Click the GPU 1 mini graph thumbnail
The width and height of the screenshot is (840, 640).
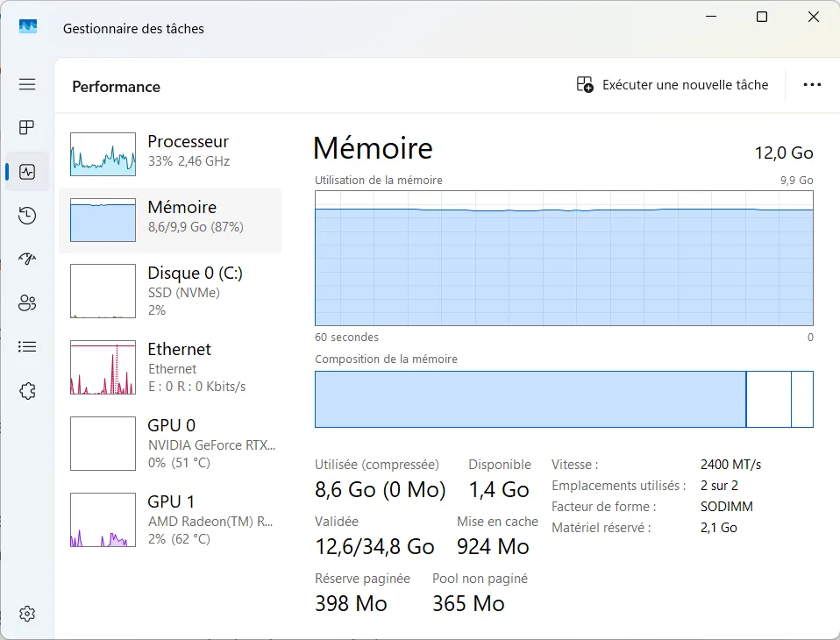[x=103, y=520]
